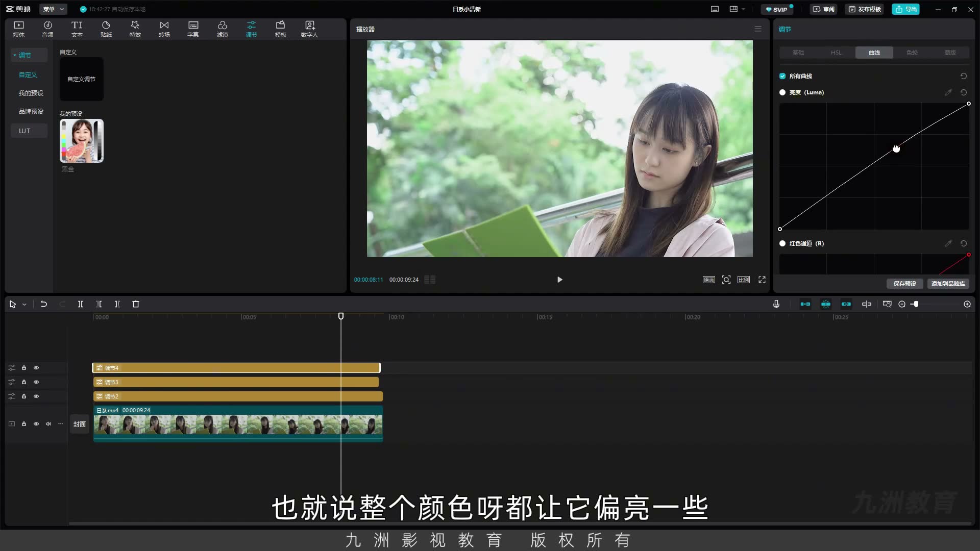Screen dimensions: 980x551
Task: Click the timeline zoom slider handle
Action: coord(916,304)
